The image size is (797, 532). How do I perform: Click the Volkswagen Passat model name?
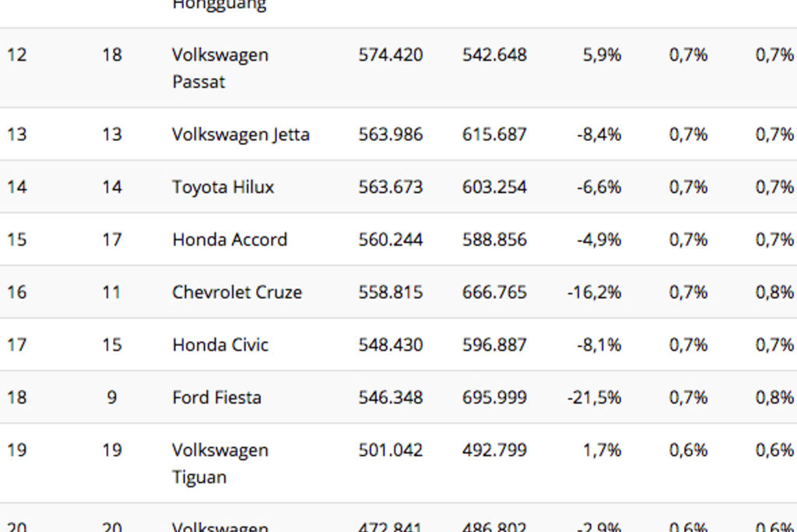click(220, 68)
